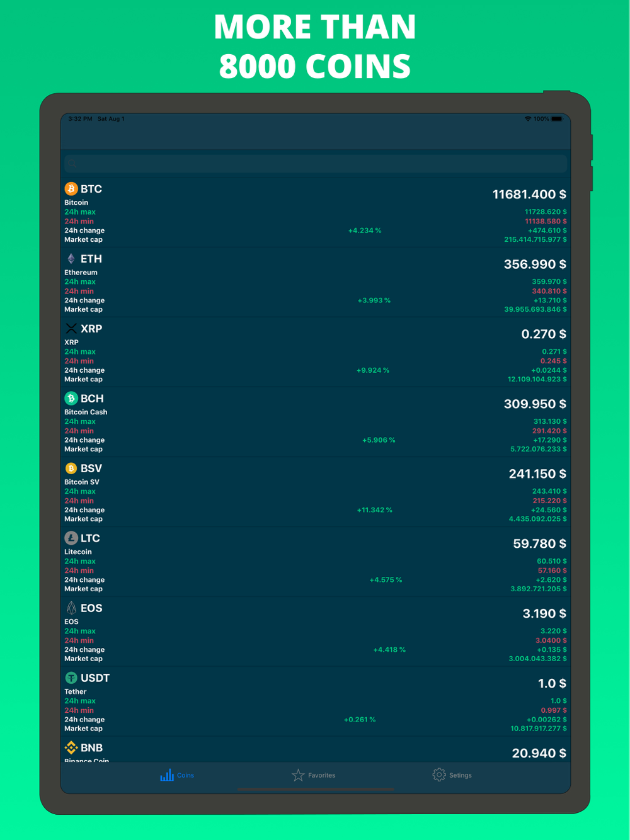Switch to the Favorites tab
Screen dimensions: 630x840
(x=314, y=775)
